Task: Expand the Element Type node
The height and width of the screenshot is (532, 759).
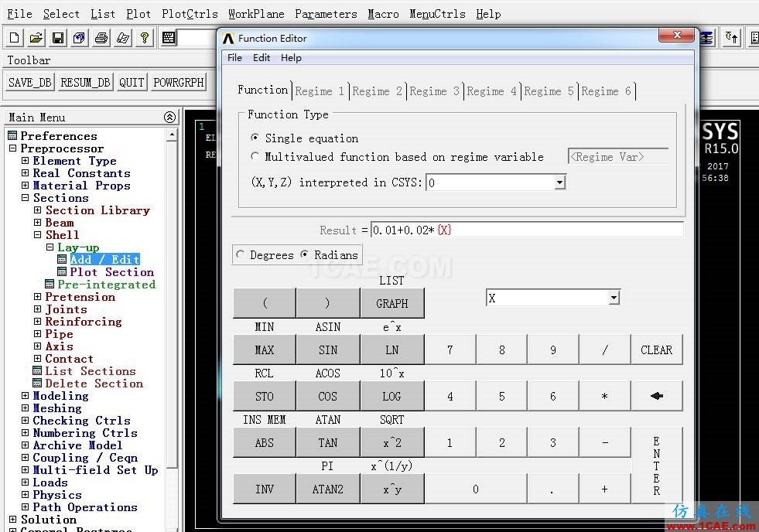Action: click(x=26, y=161)
